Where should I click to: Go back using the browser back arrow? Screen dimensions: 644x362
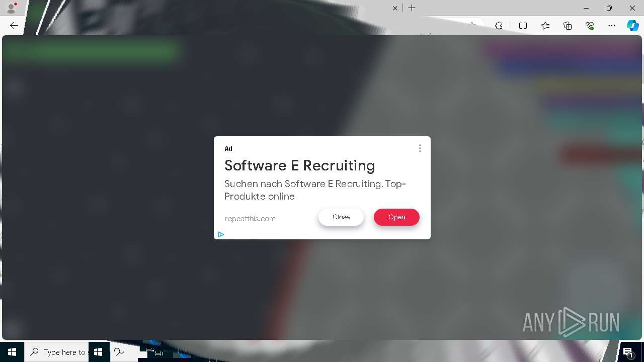click(x=14, y=26)
